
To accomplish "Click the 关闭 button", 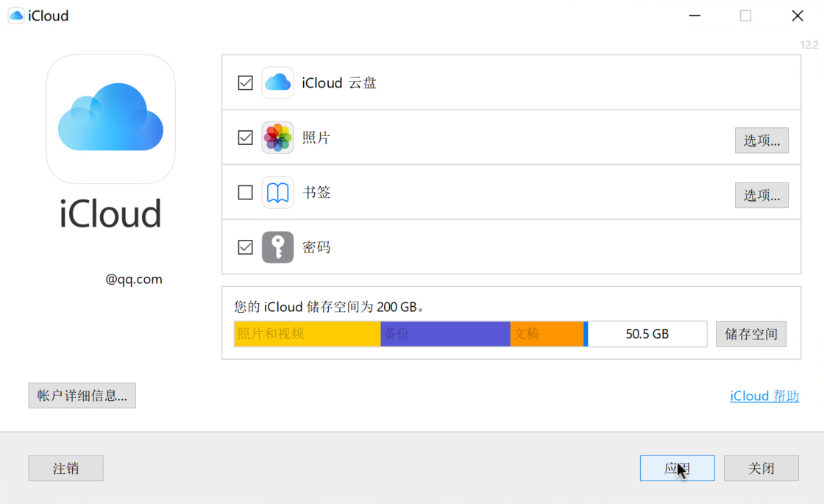I will click(x=761, y=468).
